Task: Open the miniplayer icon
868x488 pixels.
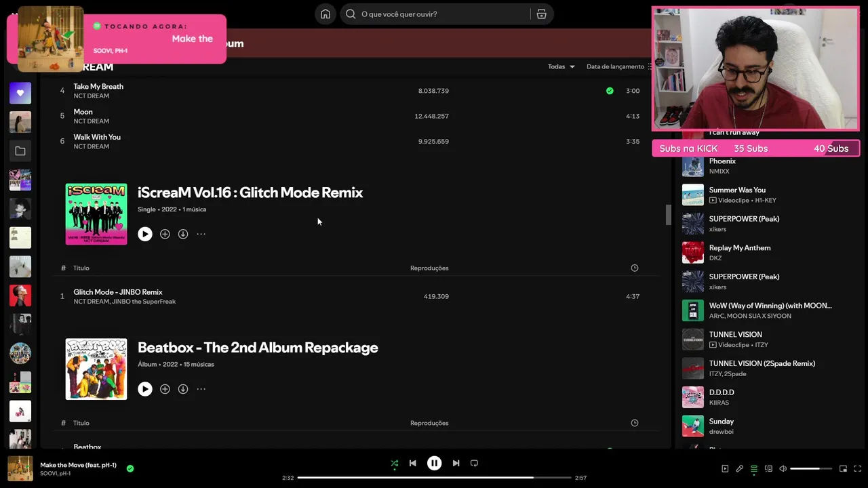Action: coord(843,468)
